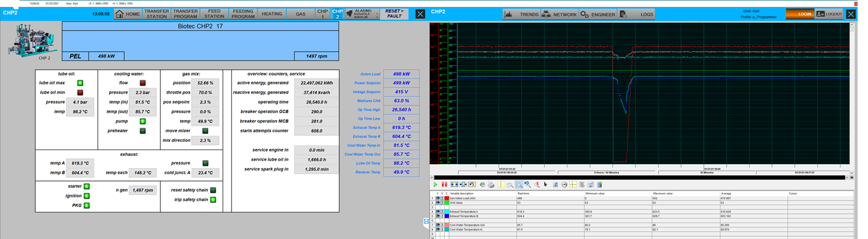Pause the trend with red pause icon
This screenshot has height=239, width=868.
pyautogui.click(x=444, y=185)
